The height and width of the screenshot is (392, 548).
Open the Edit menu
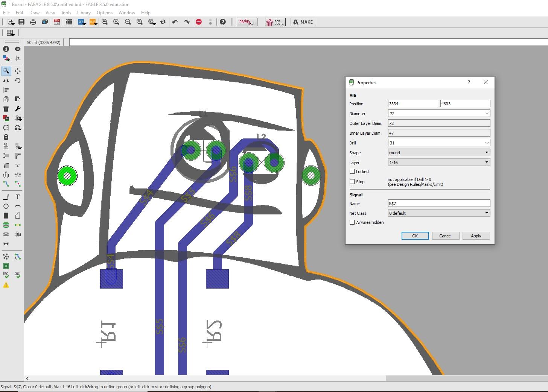point(20,13)
